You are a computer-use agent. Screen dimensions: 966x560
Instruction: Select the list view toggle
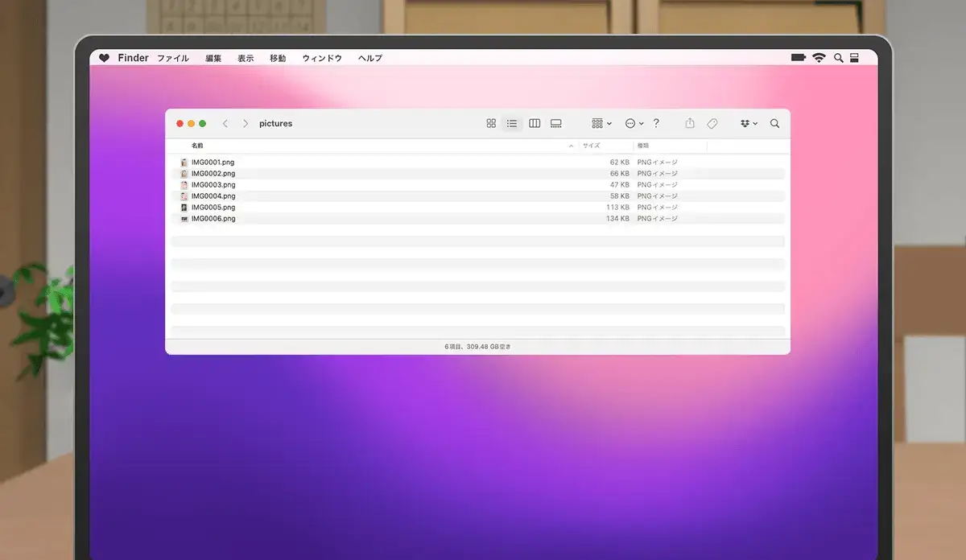coord(512,124)
